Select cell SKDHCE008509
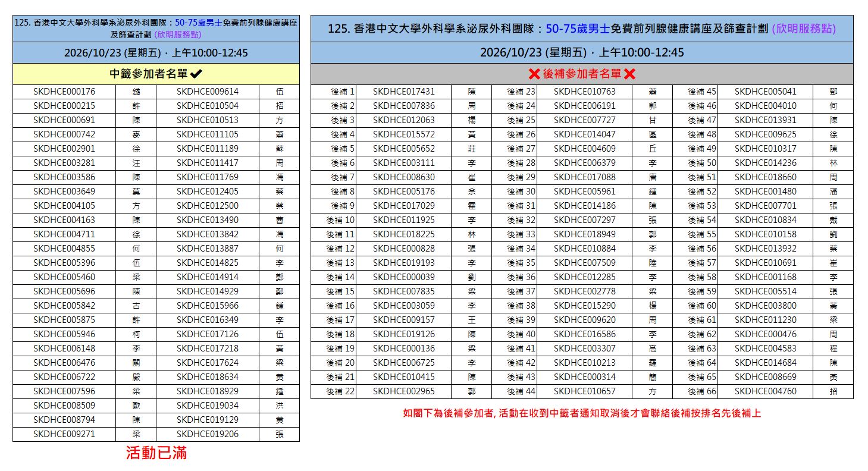This screenshot has width=868, height=471. tap(64, 406)
